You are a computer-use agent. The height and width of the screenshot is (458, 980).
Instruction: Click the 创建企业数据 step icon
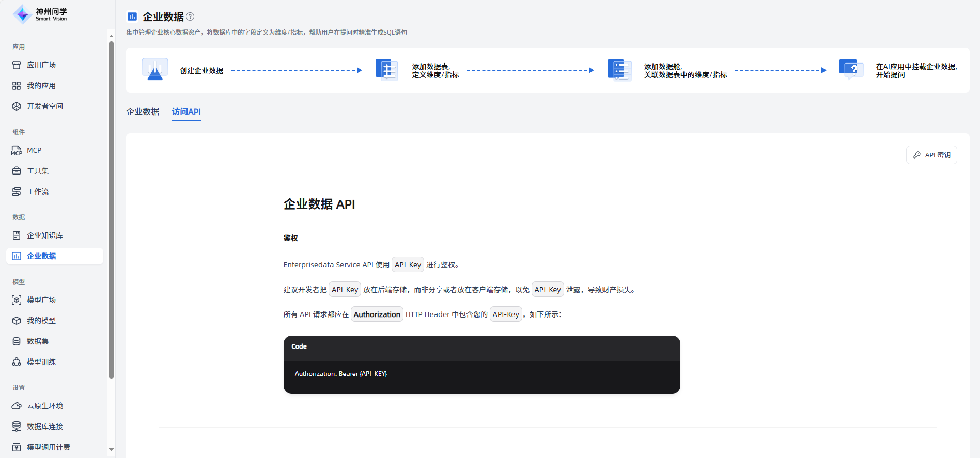click(155, 70)
